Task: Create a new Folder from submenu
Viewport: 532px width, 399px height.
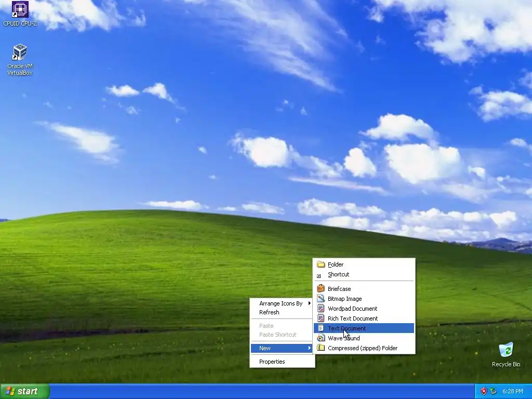Action: coord(364,264)
